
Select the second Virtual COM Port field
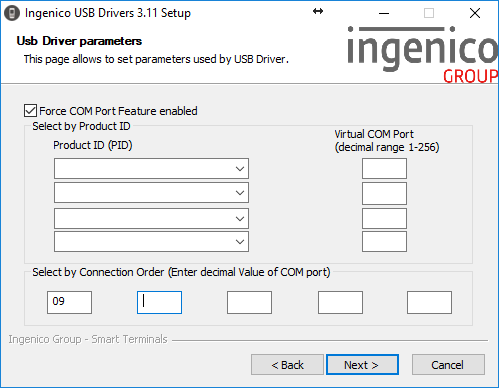pyautogui.click(x=384, y=193)
